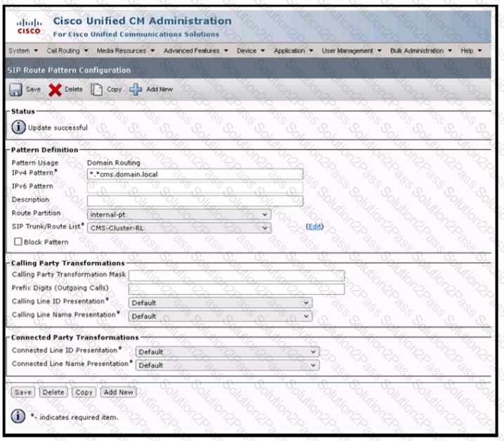504x441 pixels.
Task: Open the SIP Trunk/Route List dropdown
Action: [179, 228]
